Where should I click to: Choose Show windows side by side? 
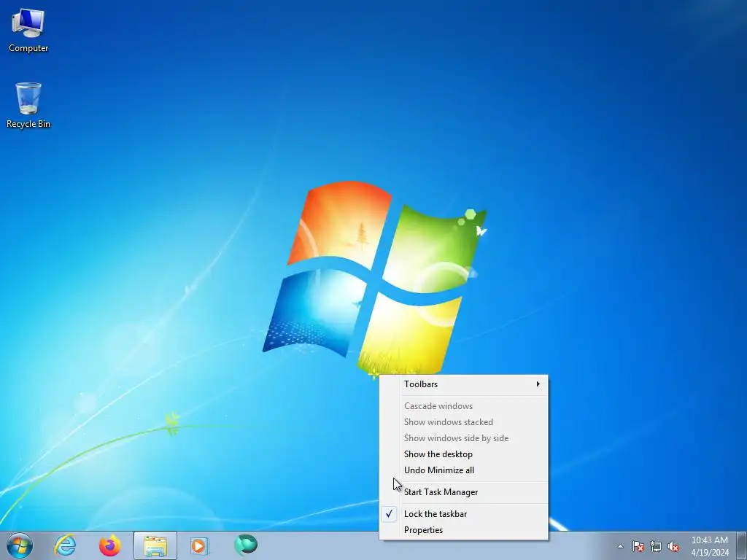(x=463, y=438)
